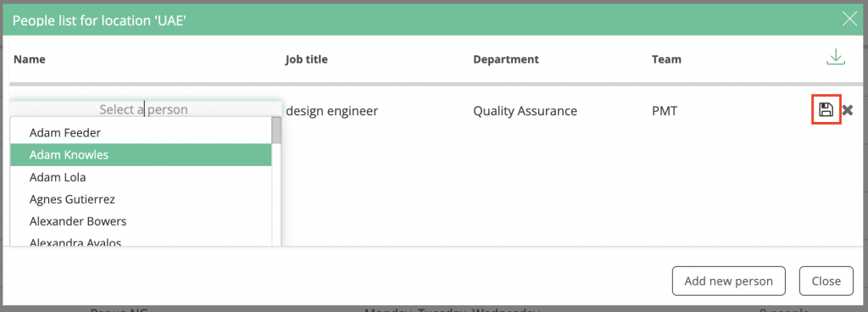Click the 'Quality Assurance' department cell
Image resolution: width=868 pixels, height=312 pixels.
pyautogui.click(x=525, y=111)
